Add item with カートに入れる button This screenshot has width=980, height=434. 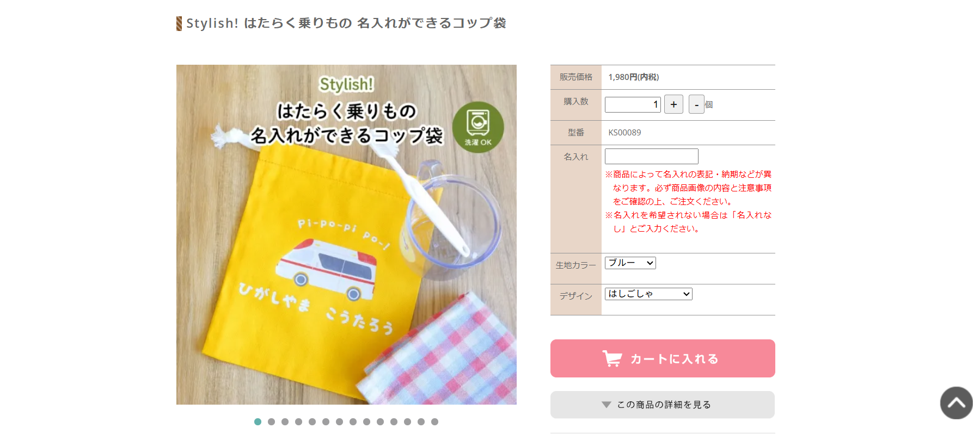coord(663,358)
